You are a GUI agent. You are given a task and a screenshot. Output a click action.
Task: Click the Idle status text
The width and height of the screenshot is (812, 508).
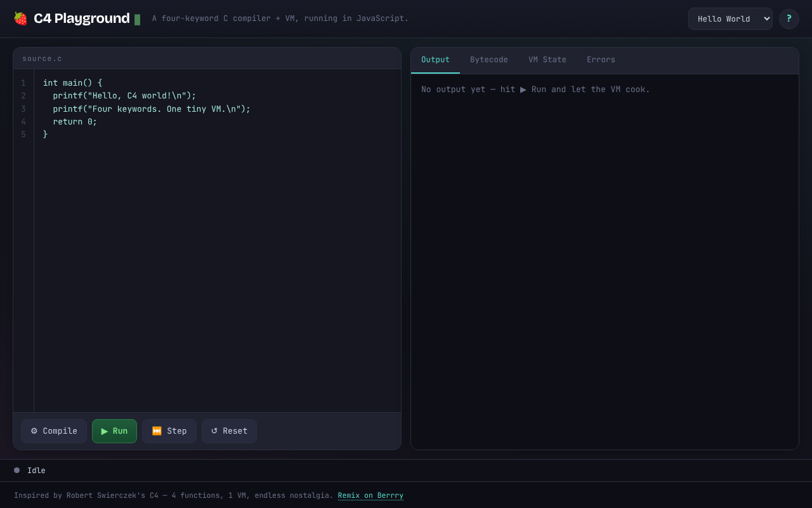(36, 471)
